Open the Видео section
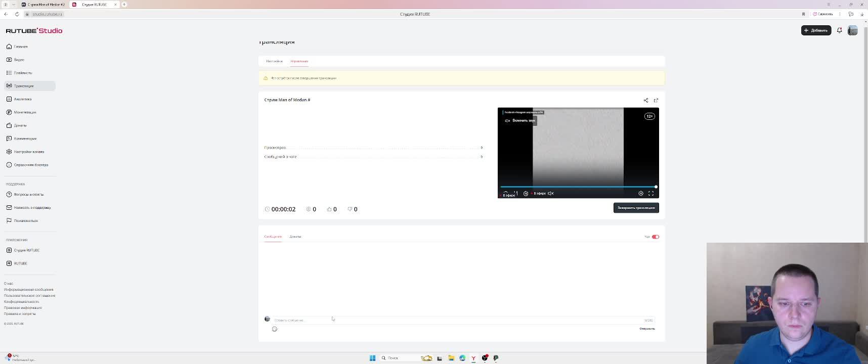Viewport: 868px width, 364px height. coord(30,60)
